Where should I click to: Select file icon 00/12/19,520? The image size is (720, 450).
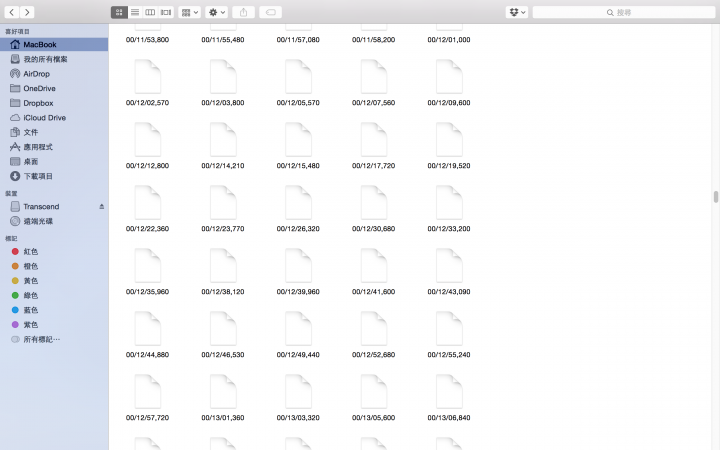point(449,140)
